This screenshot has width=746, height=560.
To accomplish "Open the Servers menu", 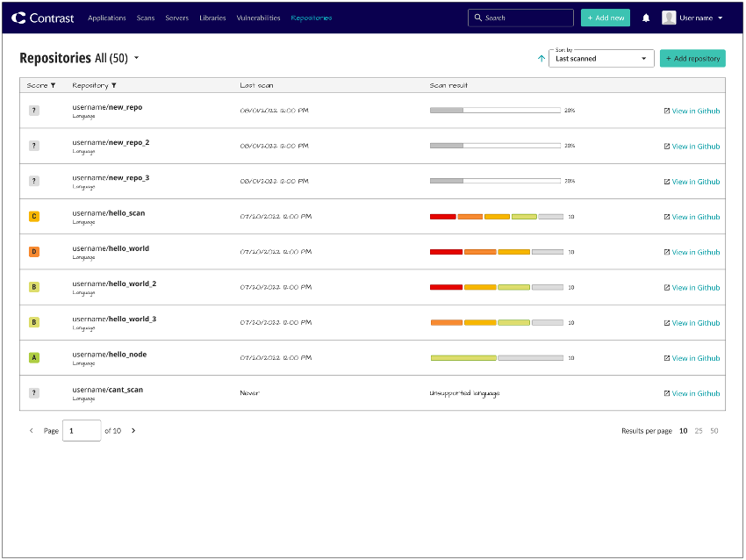I will tap(177, 18).
